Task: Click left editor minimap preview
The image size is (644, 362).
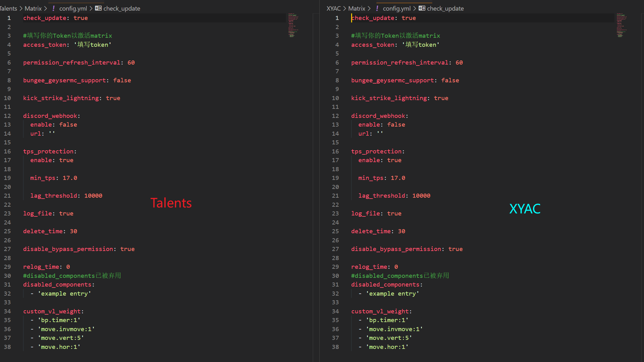Action: pyautogui.click(x=293, y=26)
